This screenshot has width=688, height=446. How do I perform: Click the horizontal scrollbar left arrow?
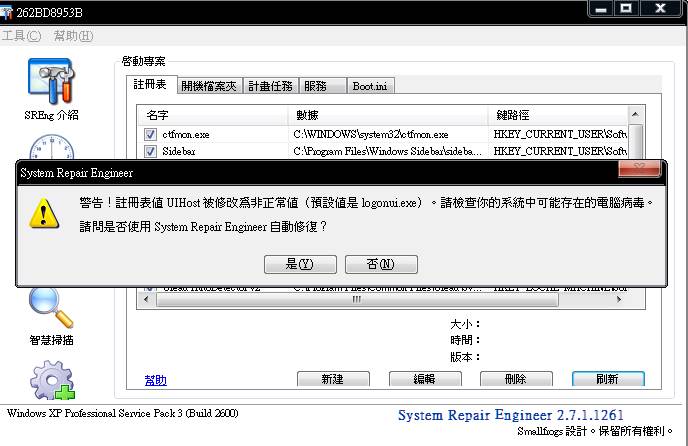(x=146, y=300)
